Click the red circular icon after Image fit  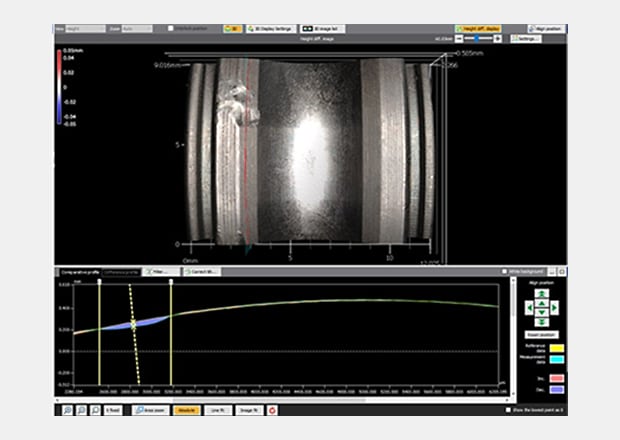point(272,410)
